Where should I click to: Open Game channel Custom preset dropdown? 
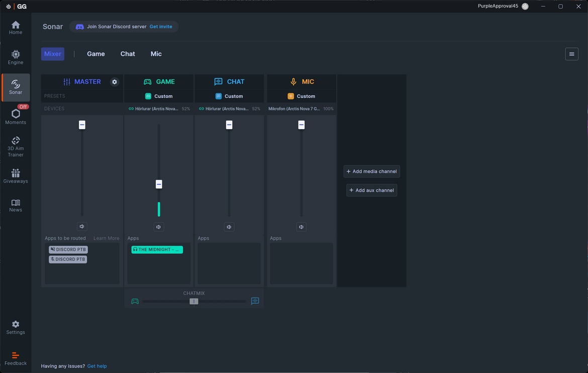point(159,96)
